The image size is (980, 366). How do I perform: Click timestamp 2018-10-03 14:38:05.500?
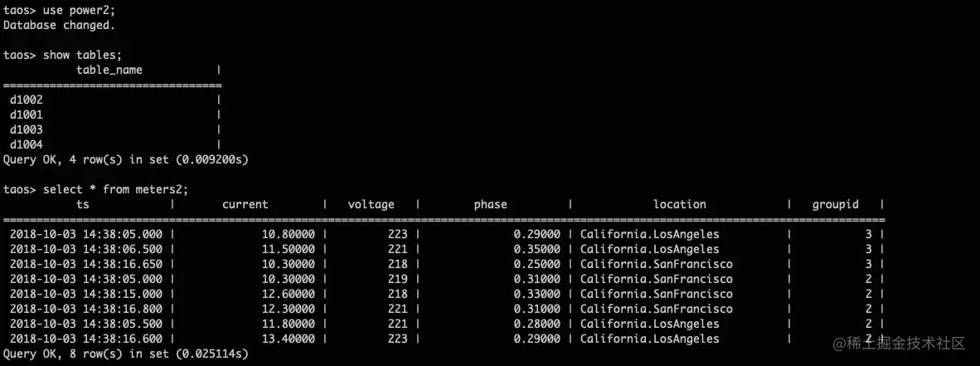point(86,324)
